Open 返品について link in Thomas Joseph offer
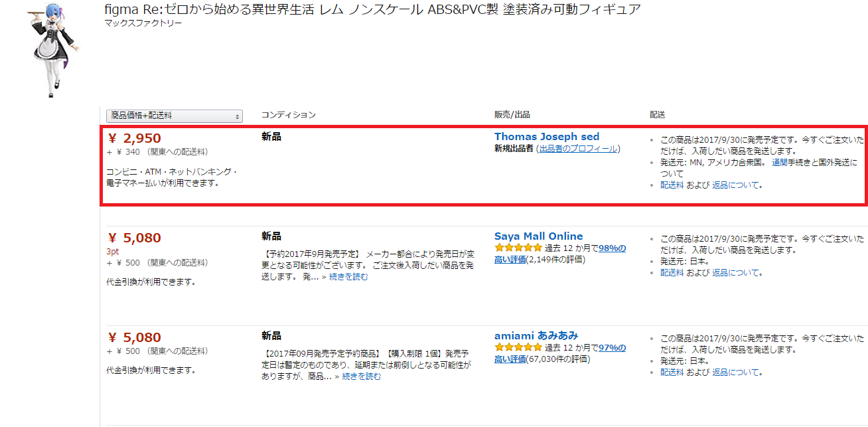This screenshot has width=868, height=427. 737,185
